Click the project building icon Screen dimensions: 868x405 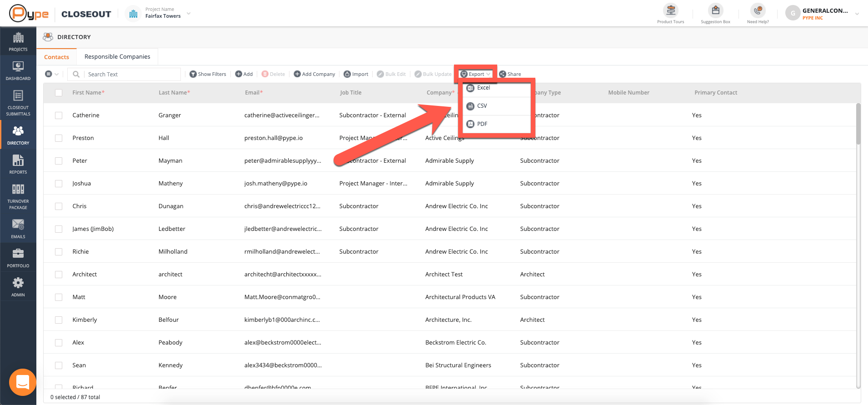point(133,14)
